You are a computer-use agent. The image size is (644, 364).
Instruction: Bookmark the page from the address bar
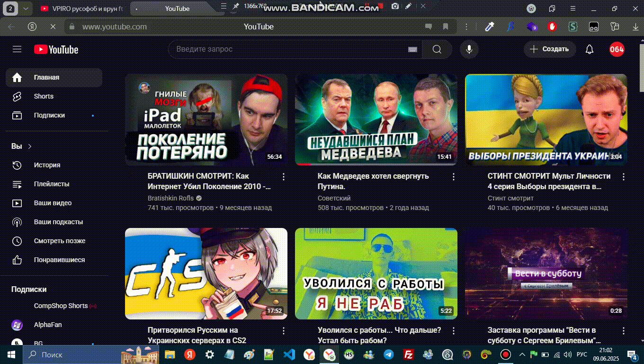coord(445,27)
